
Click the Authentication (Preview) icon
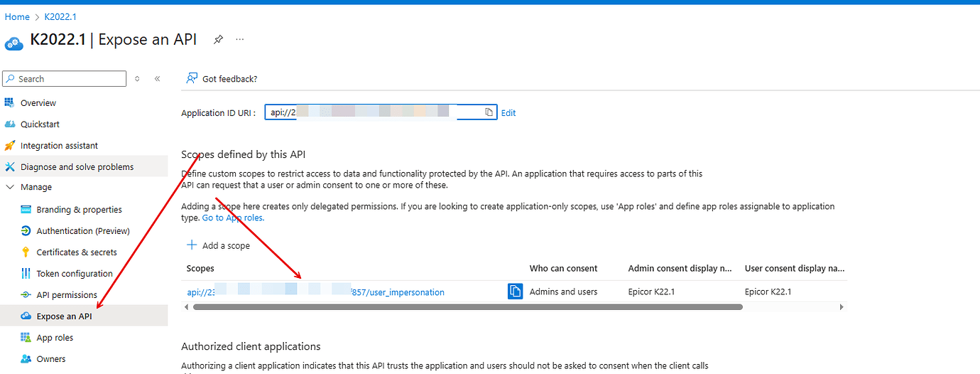pos(26,231)
